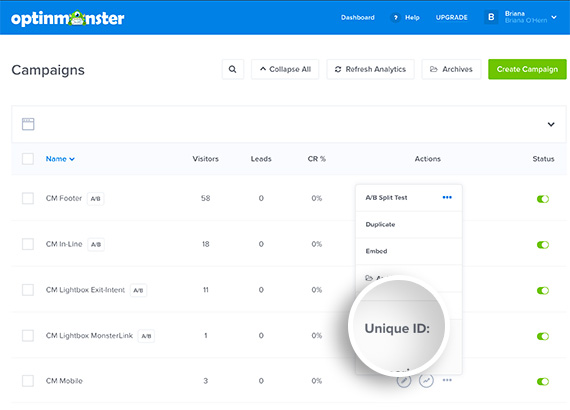Click A/B badge next to CM In-Line

[x=96, y=245]
